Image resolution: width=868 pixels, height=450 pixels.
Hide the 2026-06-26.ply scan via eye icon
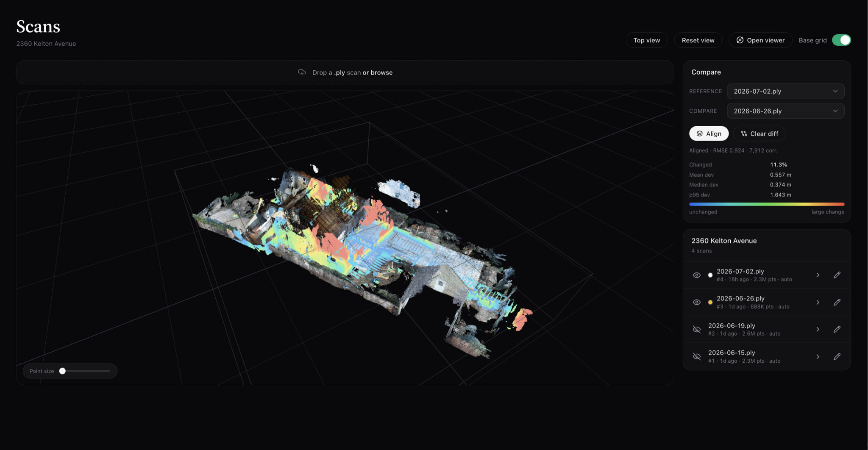click(x=696, y=302)
